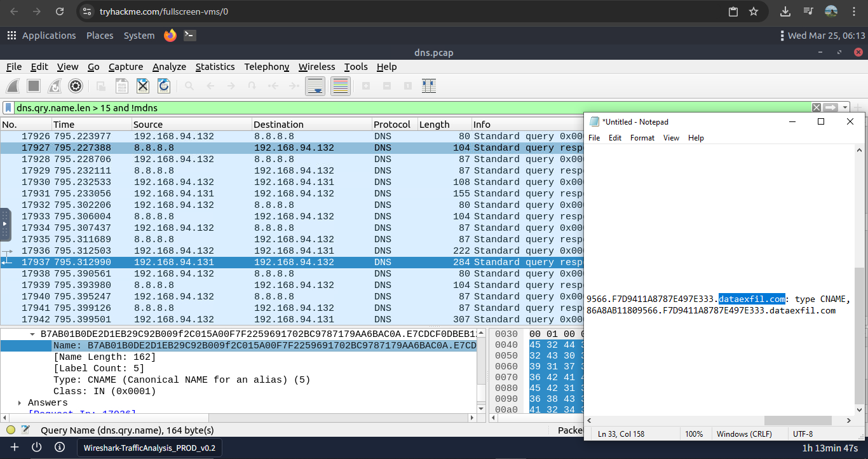Click the capture options gear icon
Screen dimensions: 868x459
76,86
